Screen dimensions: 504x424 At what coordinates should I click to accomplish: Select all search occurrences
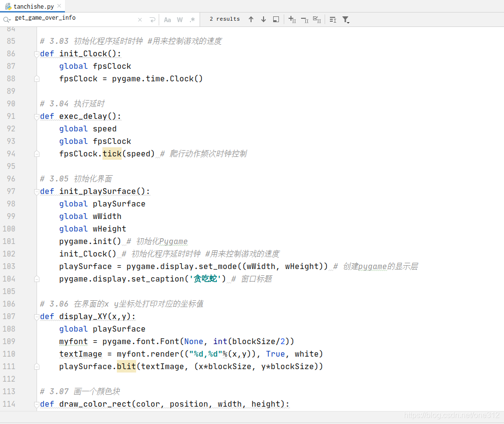pos(317,20)
